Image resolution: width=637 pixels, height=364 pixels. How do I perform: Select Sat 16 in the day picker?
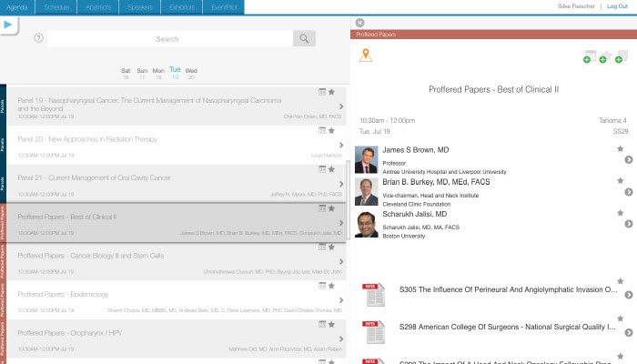[x=126, y=74]
